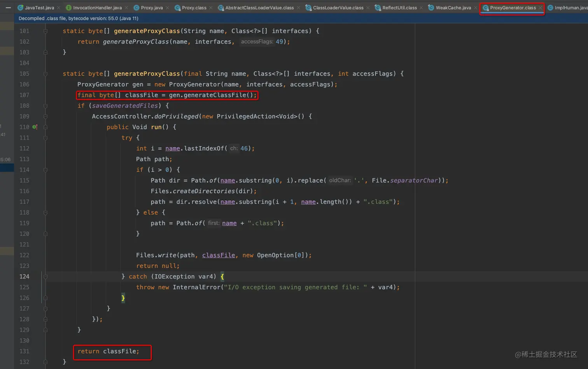Viewport: 588px width, 369px height.
Task: Close the ClassLoaderValue.class tab
Action: (368, 8)
